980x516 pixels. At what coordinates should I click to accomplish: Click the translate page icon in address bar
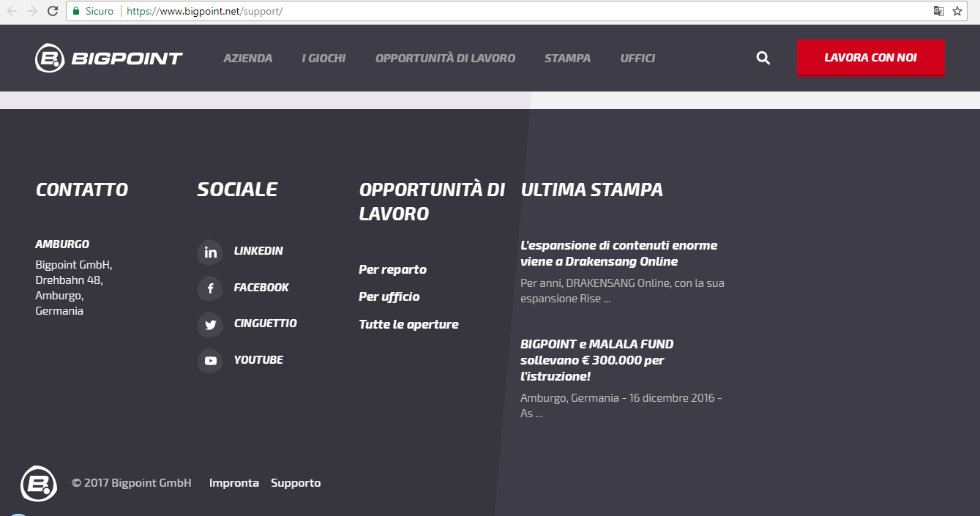pos(938,11)
